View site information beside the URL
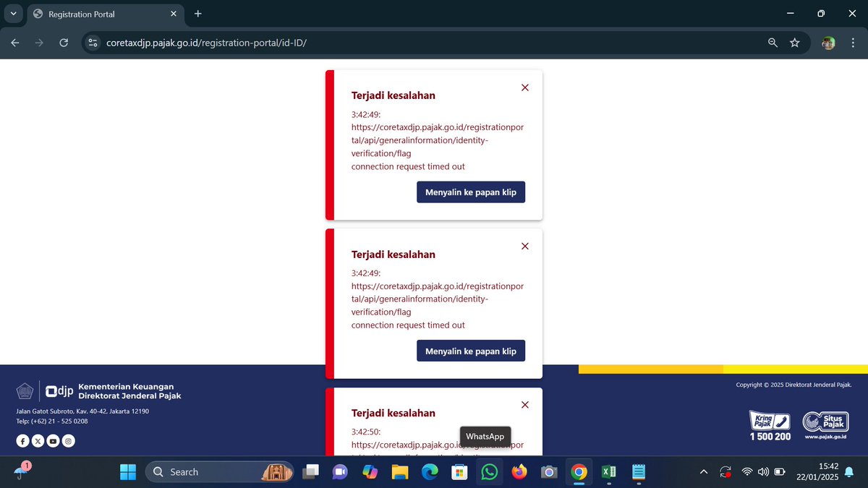 pos(93,43)
